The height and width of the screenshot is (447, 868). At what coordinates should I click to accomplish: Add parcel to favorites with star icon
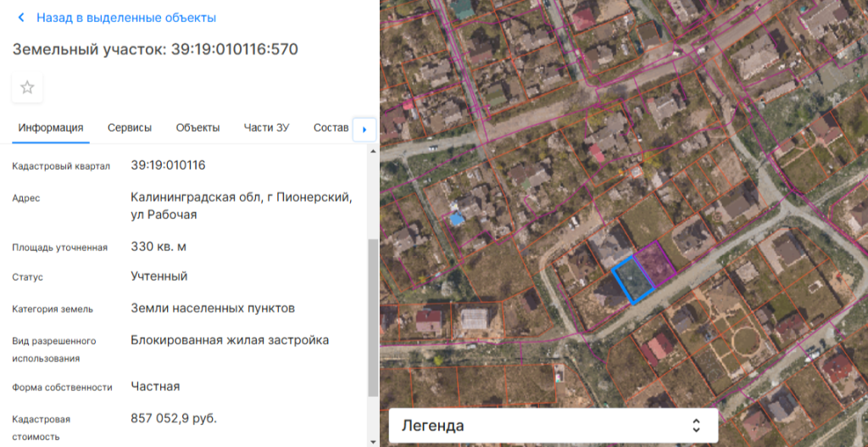[x=27, y=87]
